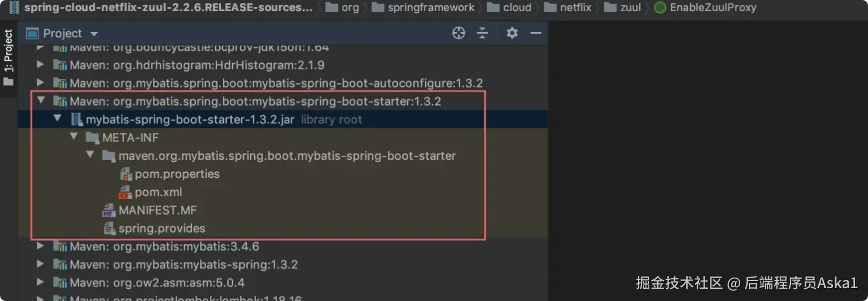The image size is (868, 301).
Task: Expand Maven org.ow2.asm:asm:5.0.4 node
Action: [x=40, y=282]
